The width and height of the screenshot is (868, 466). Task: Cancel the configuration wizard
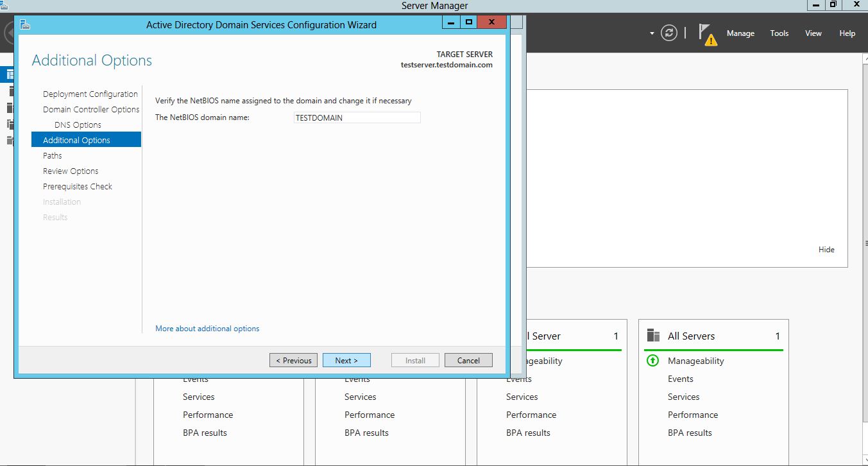click(468, 360)
